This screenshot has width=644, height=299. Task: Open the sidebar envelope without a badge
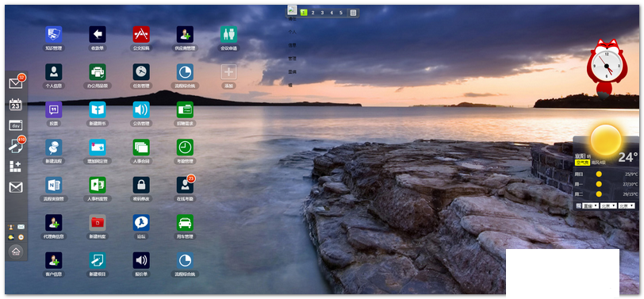click(16, 188)
